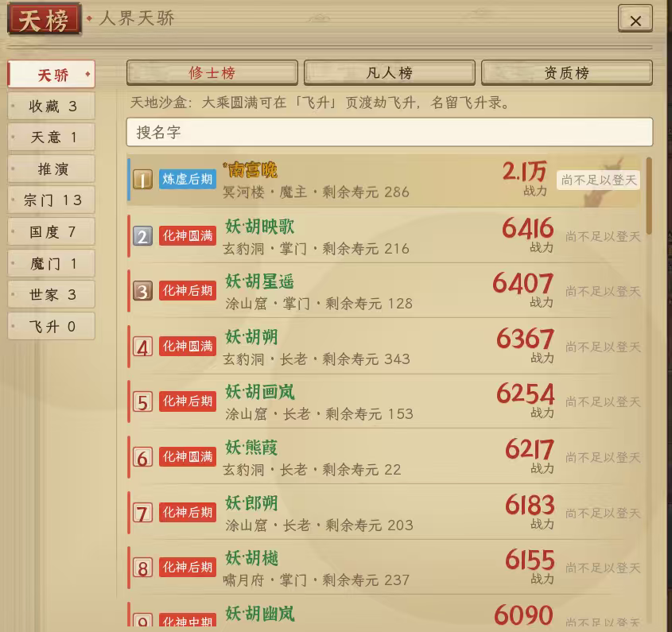672x632 pixels.
Task: Open character 妖·胡樾 profile
Action: coord(251,558)
